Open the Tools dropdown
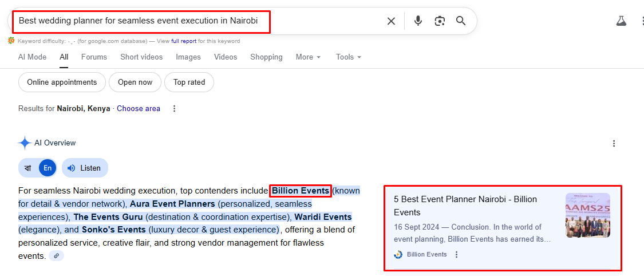The width and height of the screenshot is (644, 276). (349, 57)
